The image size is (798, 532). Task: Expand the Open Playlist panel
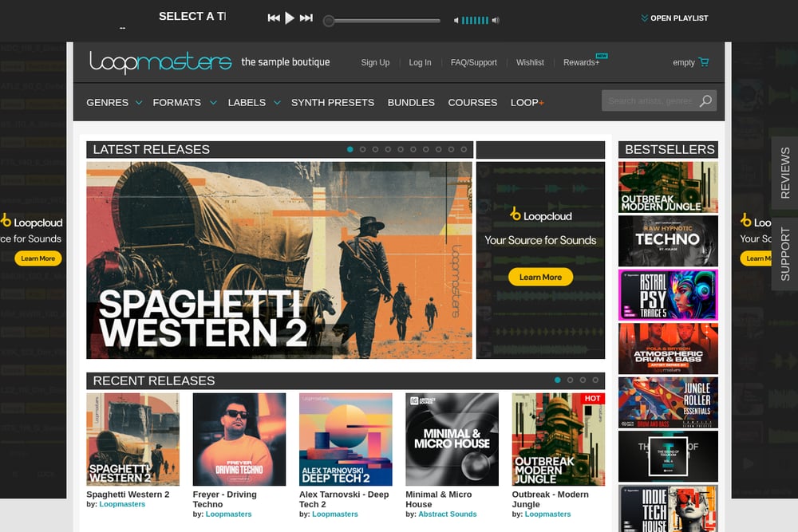674,18
